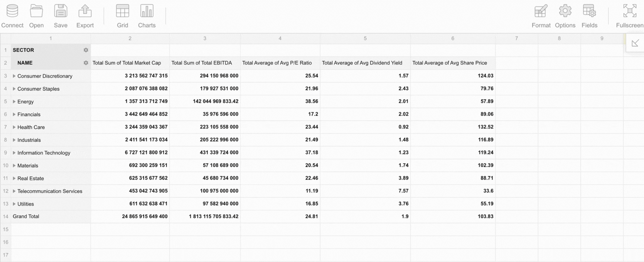Expand the Utilities sector
This screenshot has height=262, width=644.
coord(14,204)
